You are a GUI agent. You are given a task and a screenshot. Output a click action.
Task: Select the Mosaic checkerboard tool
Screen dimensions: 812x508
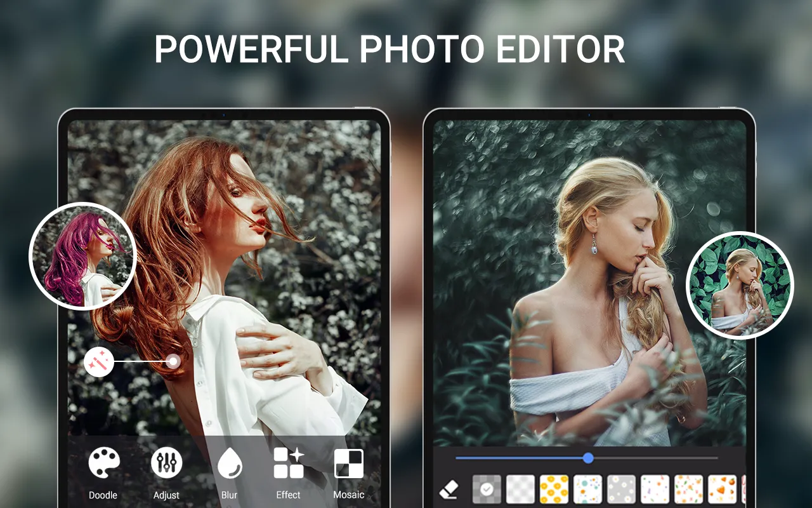(x=349, y=463)
